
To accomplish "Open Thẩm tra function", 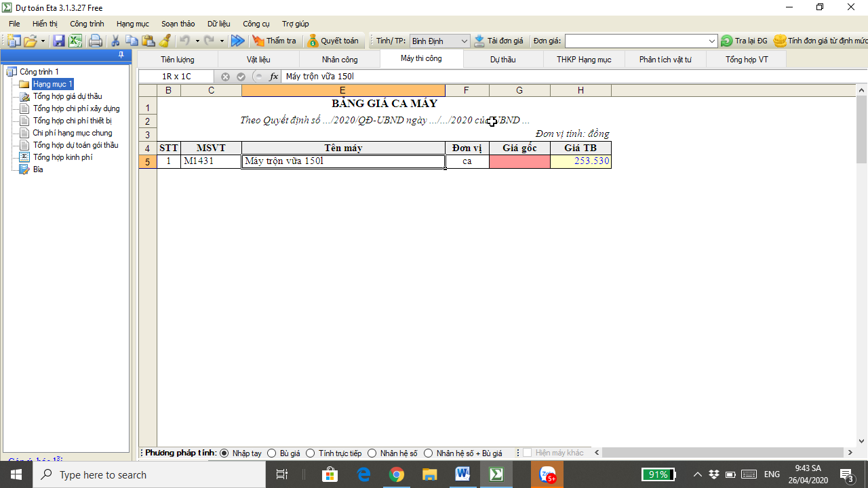I will [x=275, y=41].
